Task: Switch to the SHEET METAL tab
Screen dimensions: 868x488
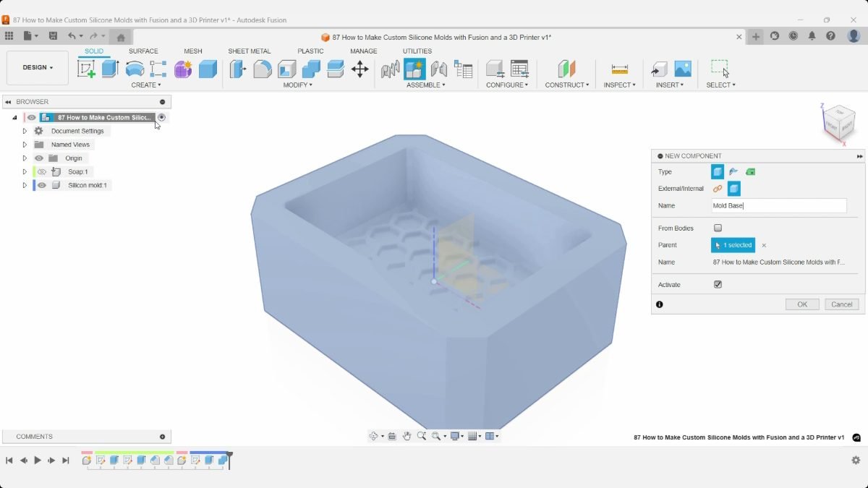Action: [250, 51]
